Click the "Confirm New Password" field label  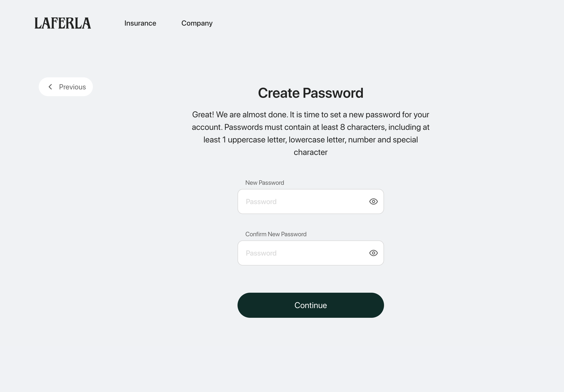pyautogui.click(x=276, y=234)
